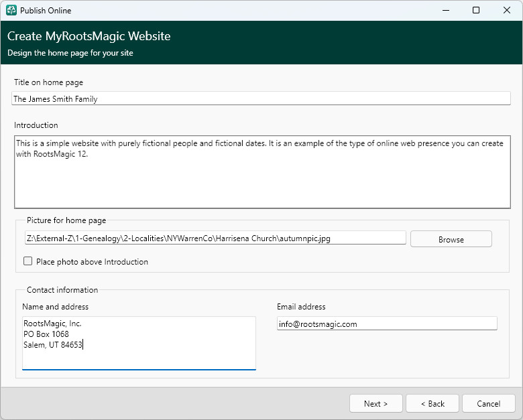Proceed with the Next button
The height and width of the screenshot is (420, 523).
(x=376, y=404)
